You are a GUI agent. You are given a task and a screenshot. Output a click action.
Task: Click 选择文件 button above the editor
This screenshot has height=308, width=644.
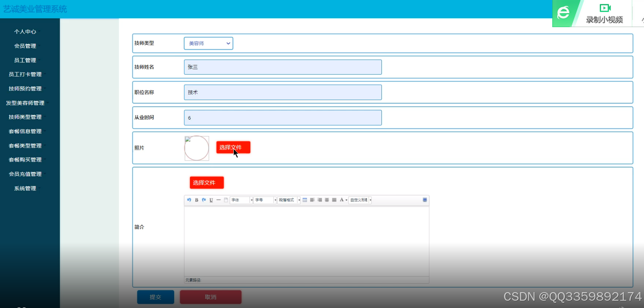(x=207, y=183)
